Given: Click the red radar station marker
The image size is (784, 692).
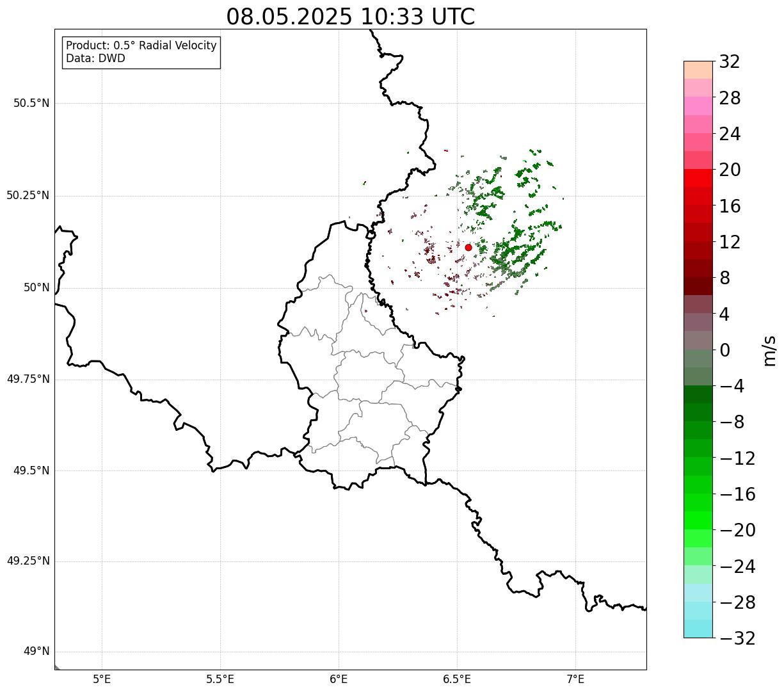Looking at the screenshot, I should [468, 248].
